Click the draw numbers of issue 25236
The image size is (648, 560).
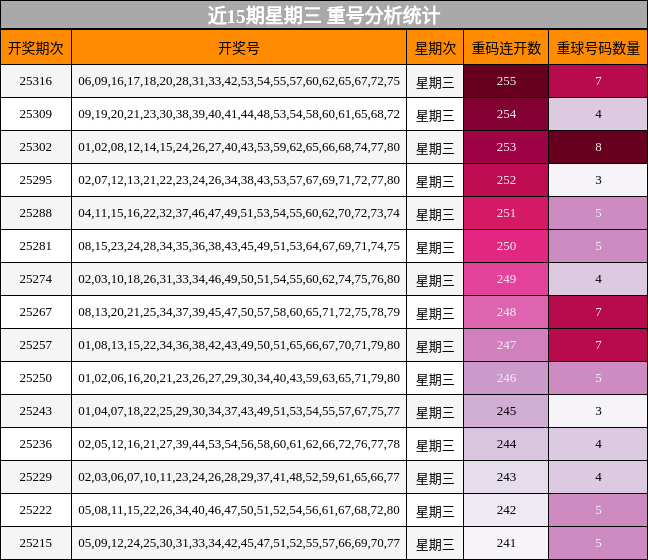239,444
